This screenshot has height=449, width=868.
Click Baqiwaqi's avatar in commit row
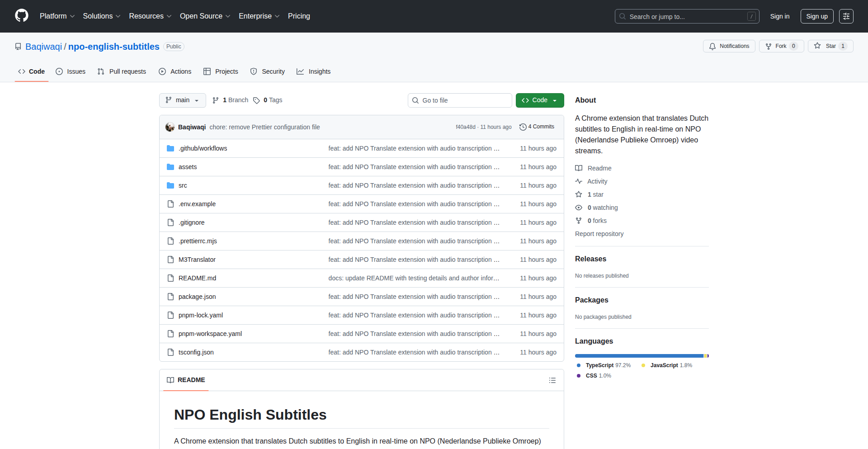[x=170, y=127]
